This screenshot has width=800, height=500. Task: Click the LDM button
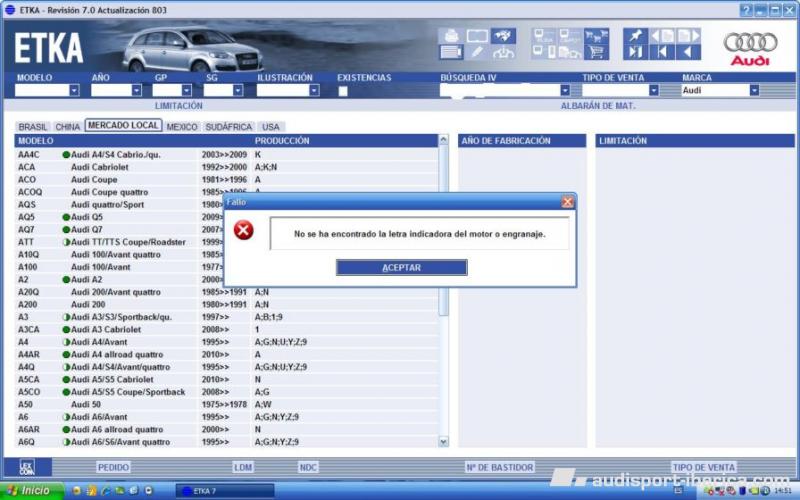pyautogui.click(x=243, y=467)
